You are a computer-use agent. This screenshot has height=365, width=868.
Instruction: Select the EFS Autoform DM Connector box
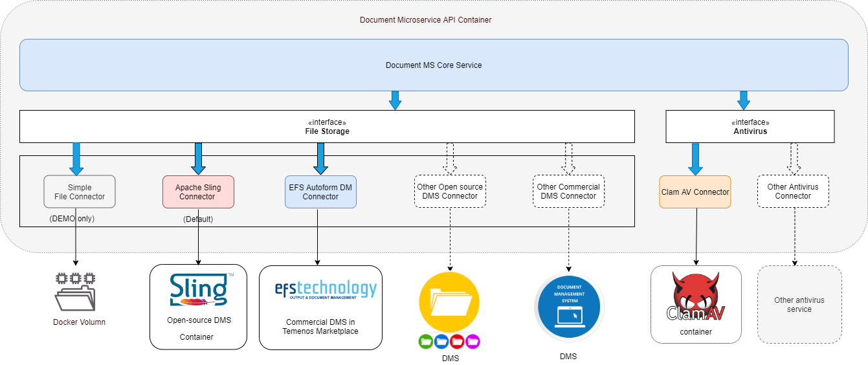coord(320,192)
